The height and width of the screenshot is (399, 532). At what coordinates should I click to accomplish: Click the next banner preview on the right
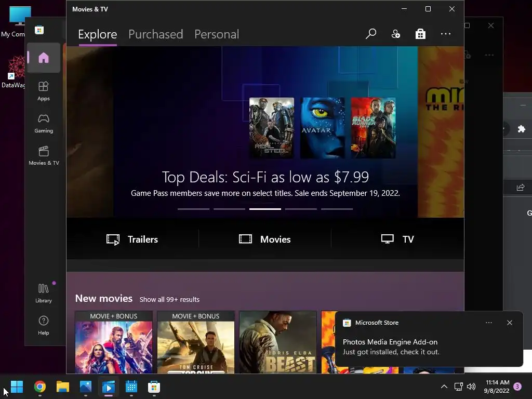point(441,131)
